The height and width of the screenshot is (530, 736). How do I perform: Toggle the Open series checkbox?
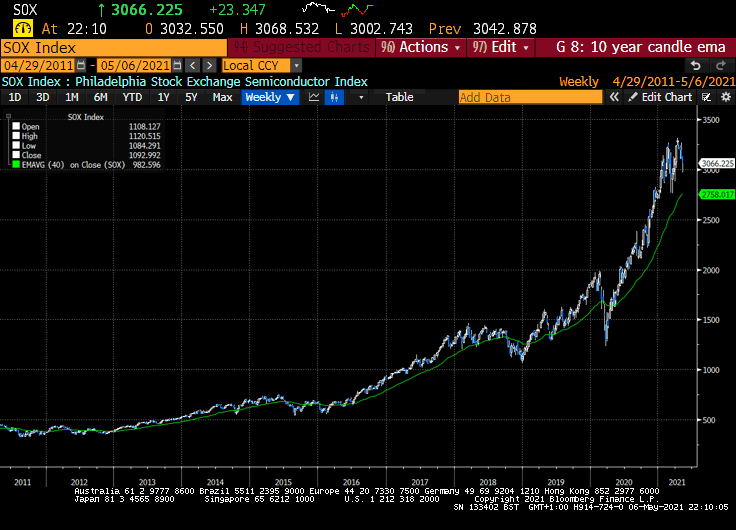(x=16, y=126)
